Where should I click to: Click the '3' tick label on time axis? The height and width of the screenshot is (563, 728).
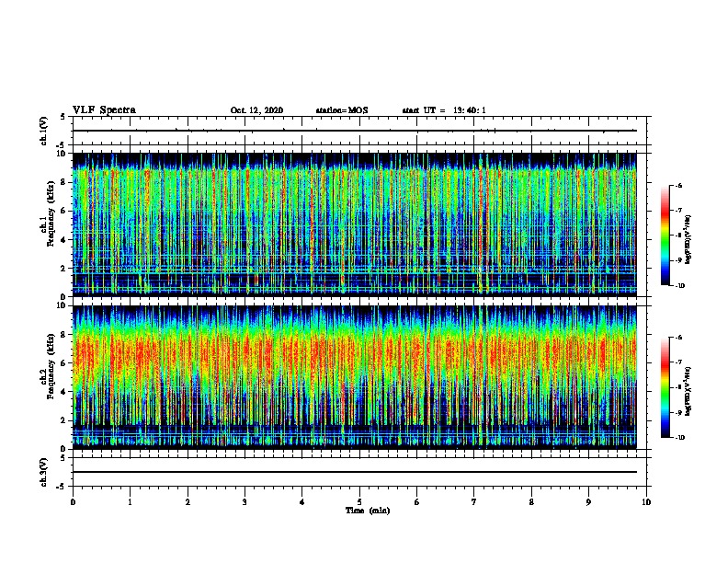(x=245, y=502)
